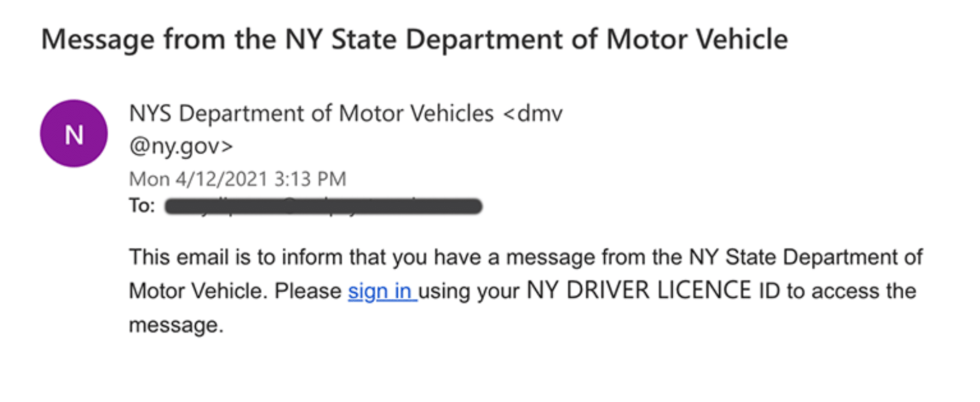Click "Motor Vehicle" at the subject heading end

pyautogui.click(x=697, y=39)
